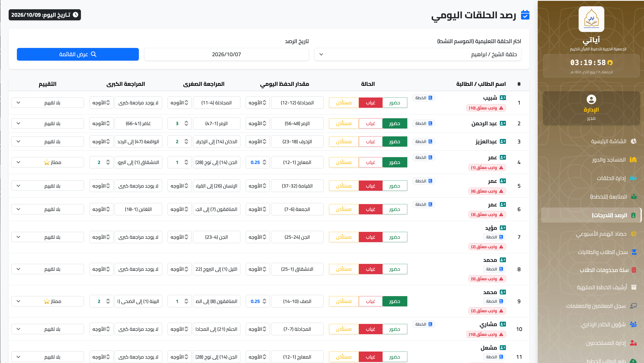Click the الزمر (48-56) memorization field
644x363 pixels.
tap(297, 123)
